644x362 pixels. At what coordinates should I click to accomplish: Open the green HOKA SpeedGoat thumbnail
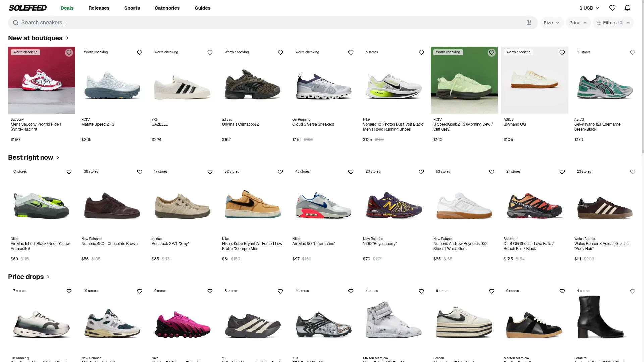(x=464, y=80)
